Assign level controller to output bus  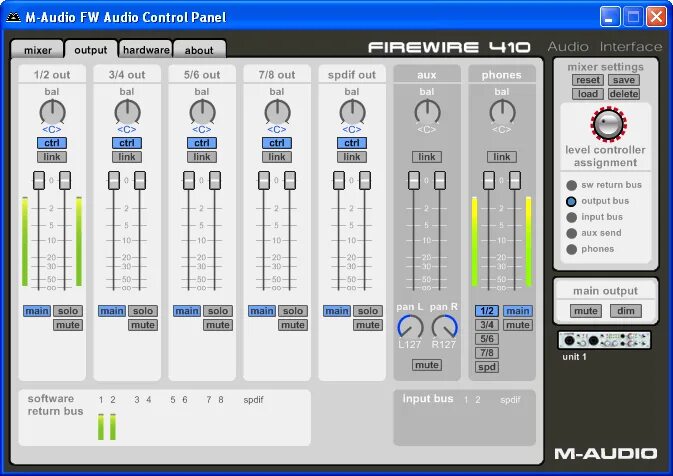pyautogui.click(x=571, y=201)
